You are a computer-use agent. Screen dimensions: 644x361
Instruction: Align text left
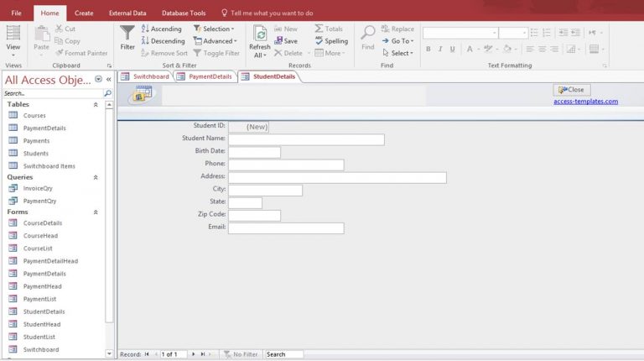click(530, 50)
